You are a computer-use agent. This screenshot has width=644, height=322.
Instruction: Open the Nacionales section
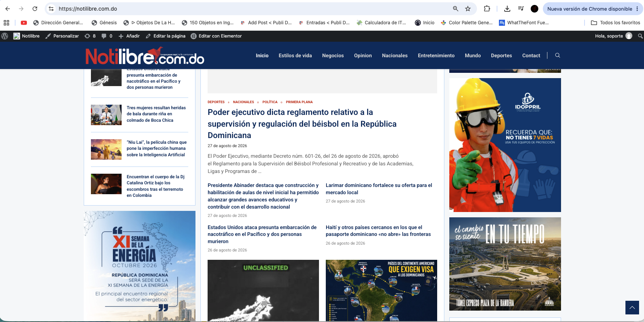tap(395, 55)
